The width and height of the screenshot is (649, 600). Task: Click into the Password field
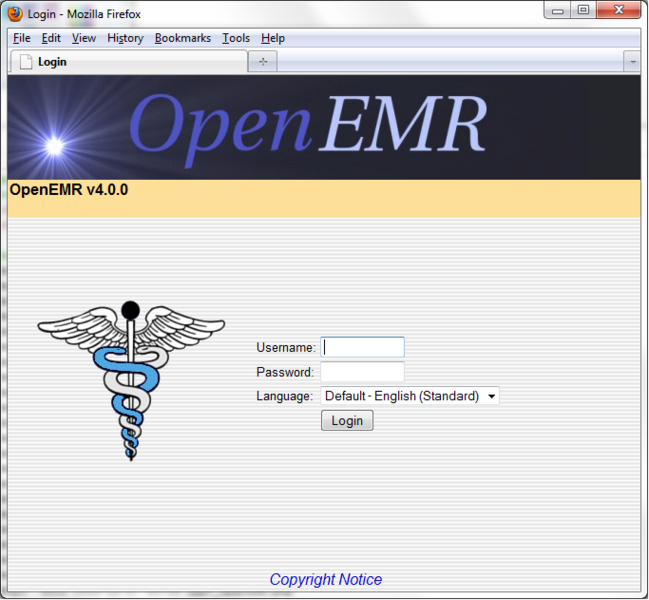click(x=362, y=372)
